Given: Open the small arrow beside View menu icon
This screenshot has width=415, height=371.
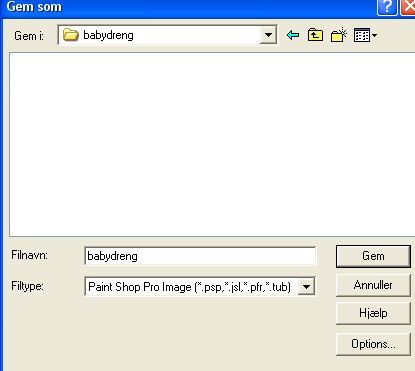Looking at the screenshot, I should 374,35.
